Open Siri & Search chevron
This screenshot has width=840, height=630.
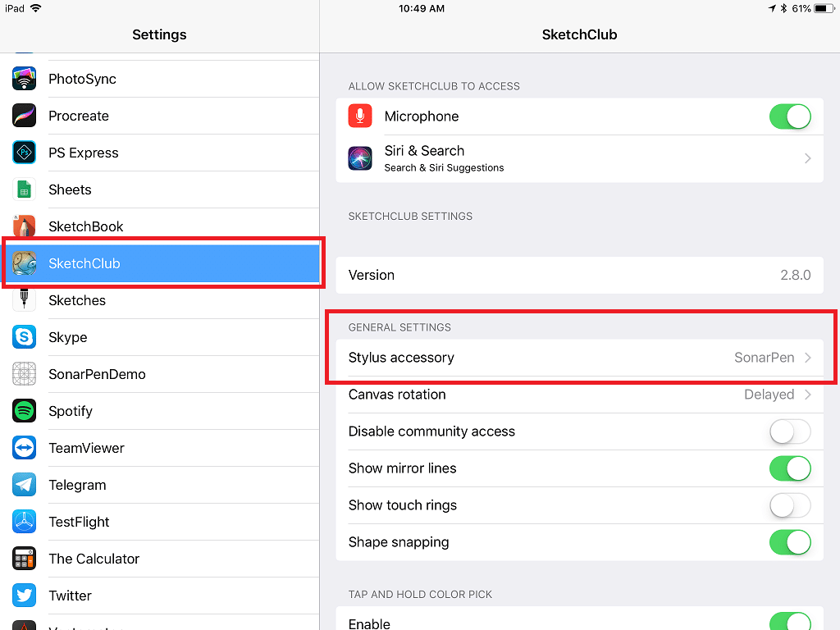(807, 158)
